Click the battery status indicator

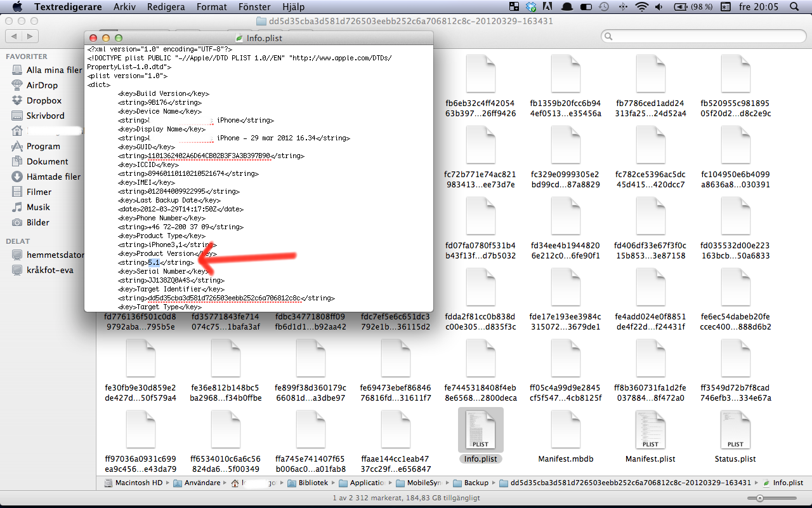[695, 7]
